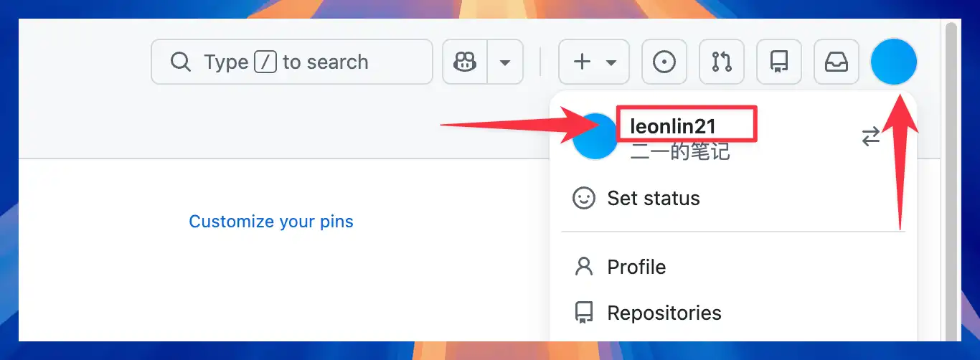Open the Repositories icon in the top bar
Viewport: 980px width, 360px height.
tap(779, 62)
